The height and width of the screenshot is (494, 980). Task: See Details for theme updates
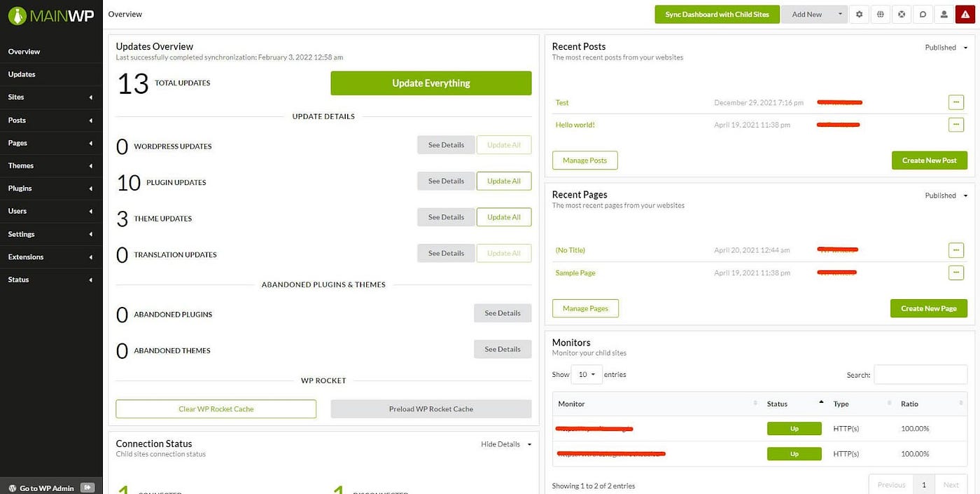click(x=446, y=217)
